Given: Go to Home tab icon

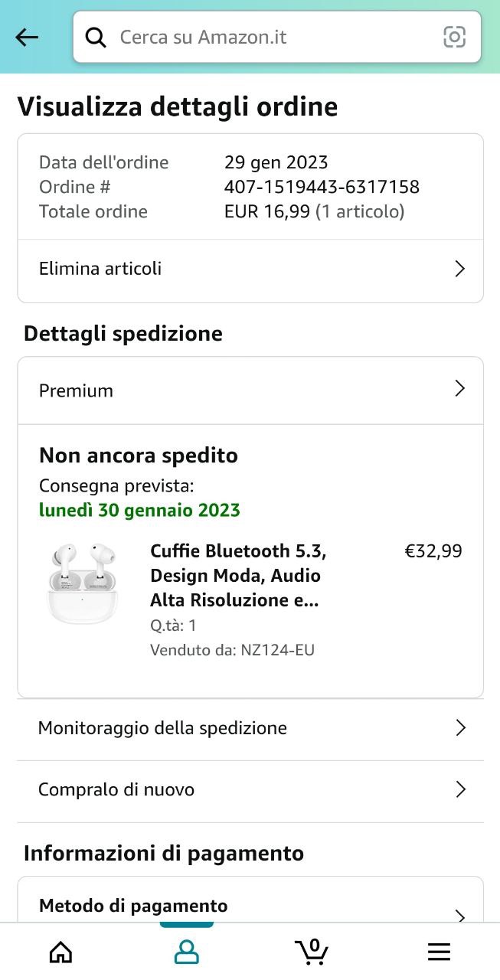Looking at the screenshot, I should coord(60,952).
